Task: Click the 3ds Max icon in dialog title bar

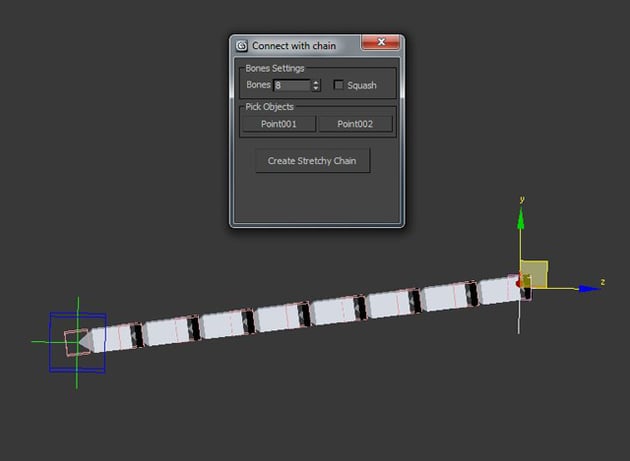Action: click(241, 45)
